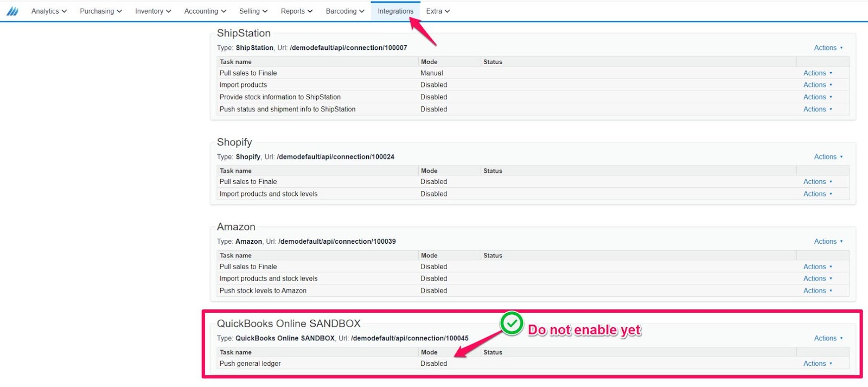This screenshot has height=387, width=868.
Task: Click Amazon URL /demodefault/api/connection/100039
Action: (x=337, y=242)
